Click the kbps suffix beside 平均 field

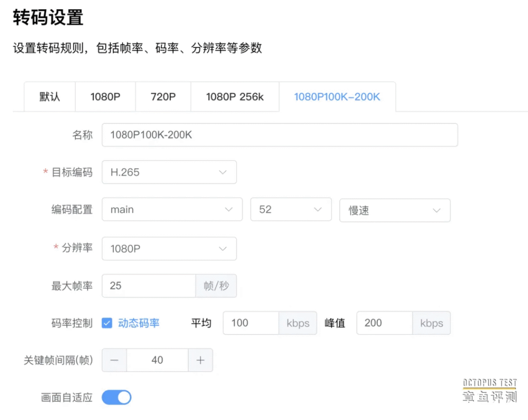click(298, 323)
